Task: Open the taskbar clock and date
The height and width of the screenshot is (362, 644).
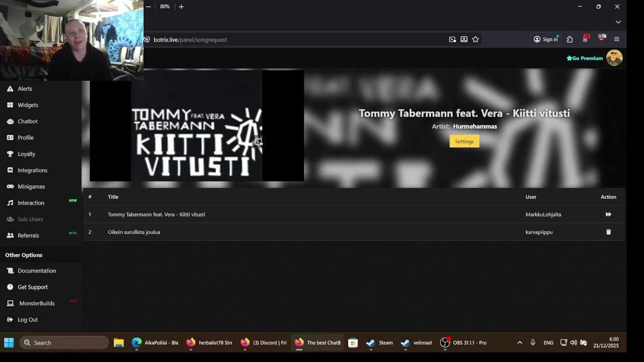Action: (606, 342)
